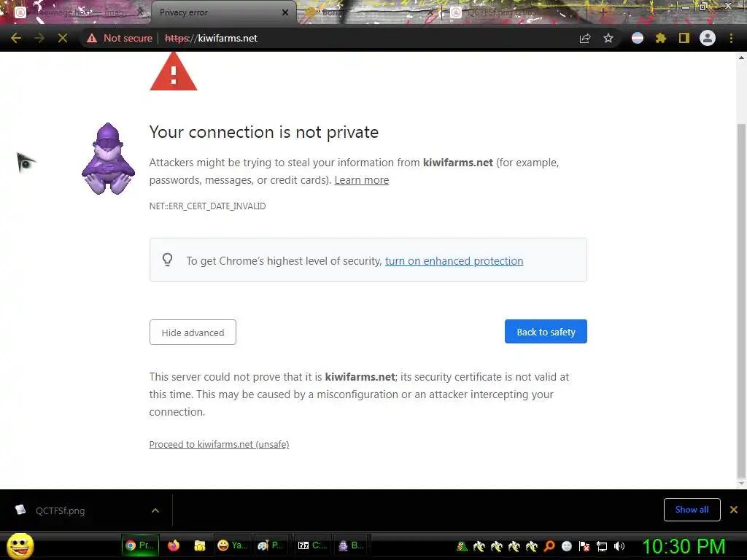The width and height of the screenshot is (747, 560).
Task: Click the 10:30 PM clock
Action: tap(684, 546)
